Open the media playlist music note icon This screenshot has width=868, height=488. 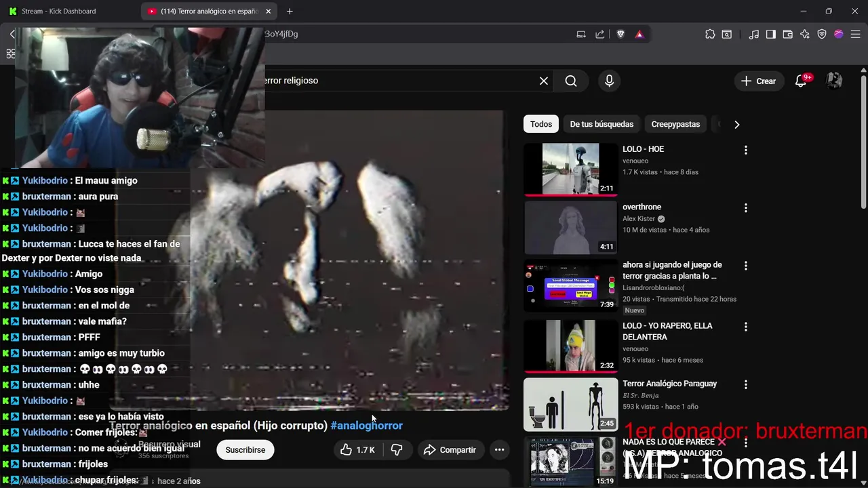click(754, 34)
